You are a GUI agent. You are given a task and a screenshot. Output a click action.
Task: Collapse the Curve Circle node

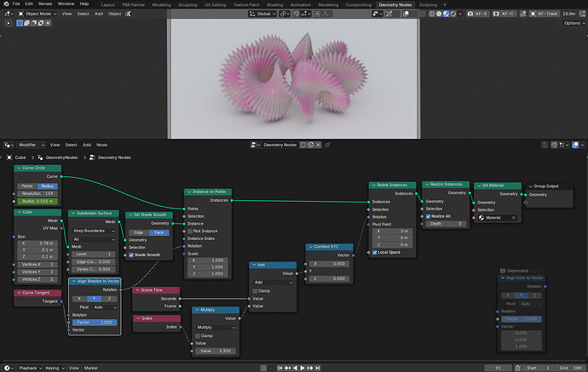click(19, 169)
